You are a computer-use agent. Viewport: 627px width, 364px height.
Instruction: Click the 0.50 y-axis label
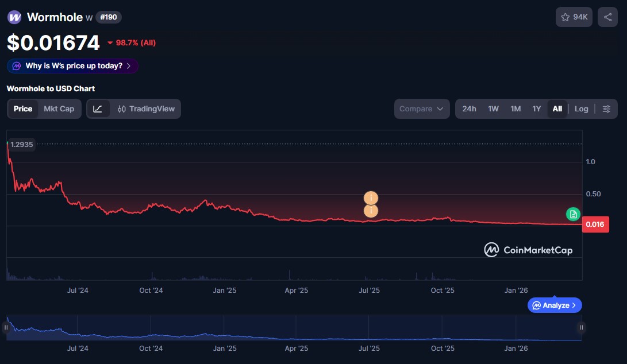[x=593, y=194]
